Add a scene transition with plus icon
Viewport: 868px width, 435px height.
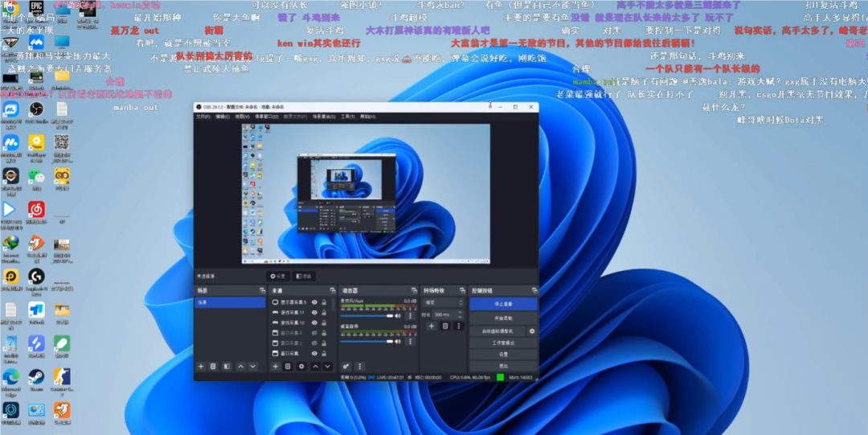[x=432, y=326]
